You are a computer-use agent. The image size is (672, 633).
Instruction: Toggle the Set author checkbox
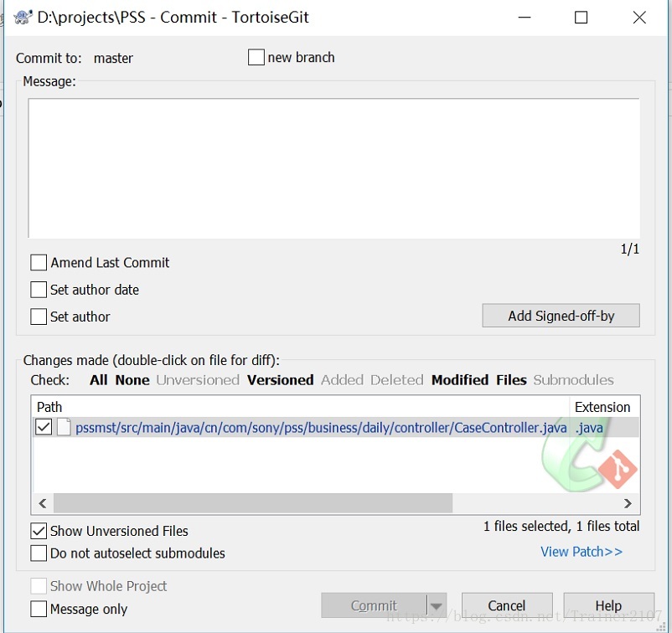click(39, 316)
